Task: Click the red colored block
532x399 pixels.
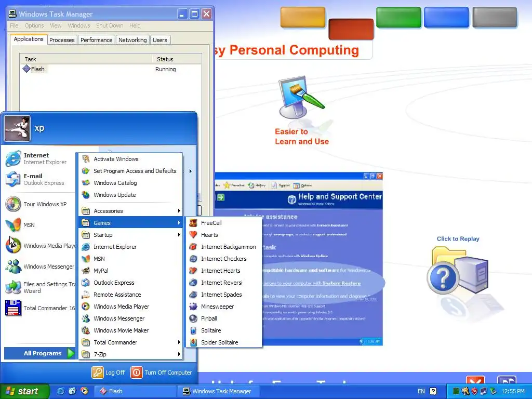Action: [x=351, y=29]
